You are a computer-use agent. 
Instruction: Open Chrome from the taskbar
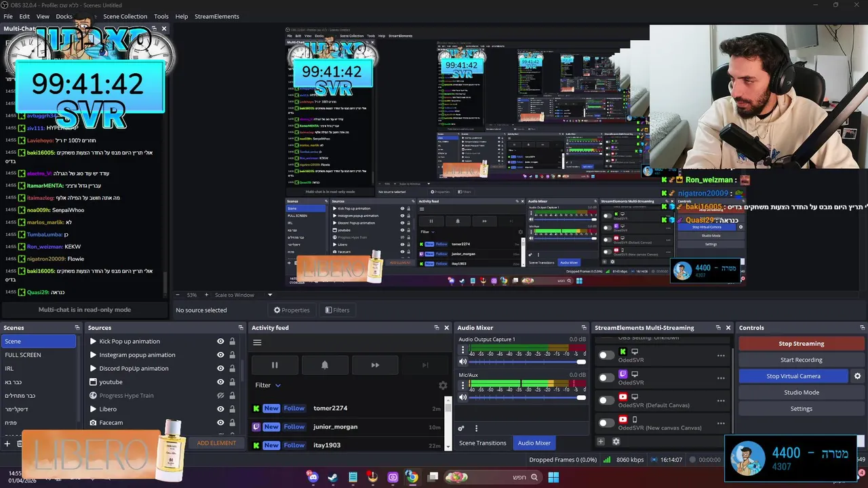click(x=412, y=477)
